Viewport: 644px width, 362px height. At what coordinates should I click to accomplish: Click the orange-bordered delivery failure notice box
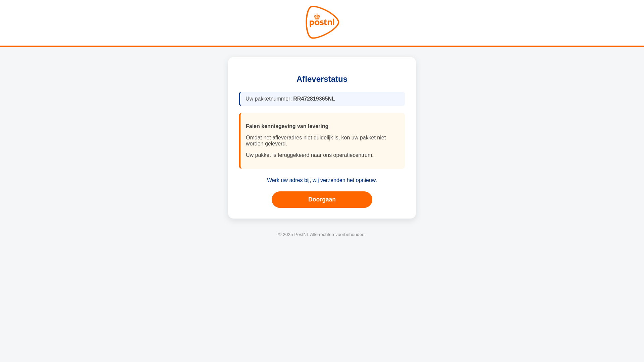pos(322,141)
